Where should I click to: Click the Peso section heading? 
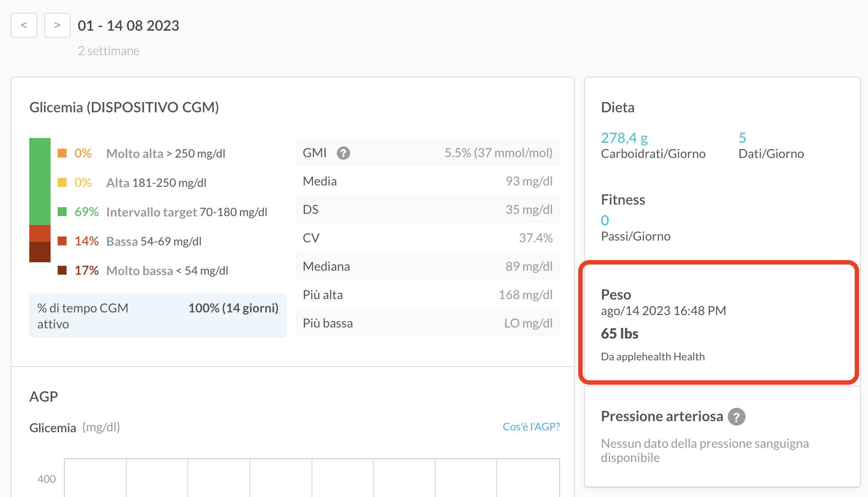click(x=616, y=295)
